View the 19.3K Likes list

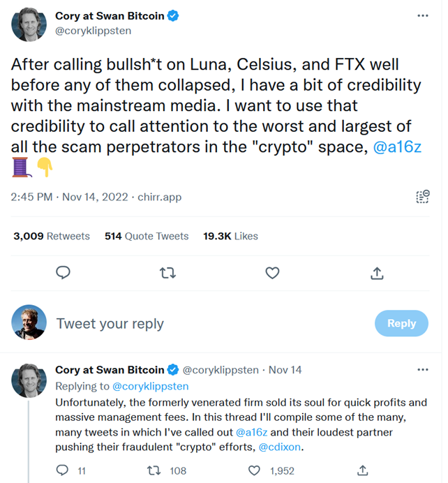pyautogui.click(x=231, y=236)
